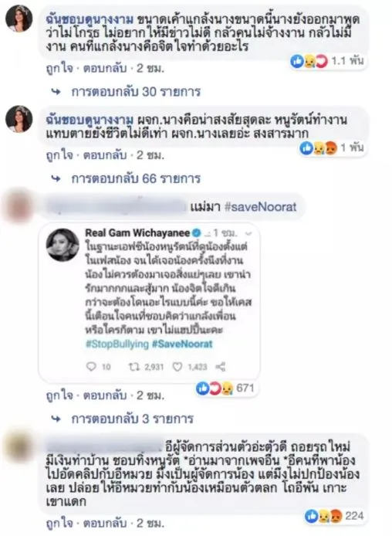
Task: Click the tweet share icon
Action: pos(221,367)
